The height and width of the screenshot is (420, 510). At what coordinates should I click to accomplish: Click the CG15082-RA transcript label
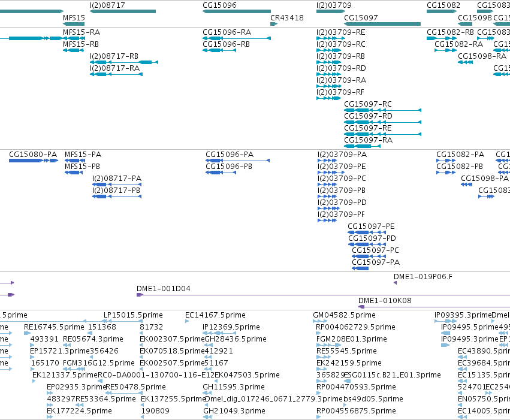click(x=458, y=44)
